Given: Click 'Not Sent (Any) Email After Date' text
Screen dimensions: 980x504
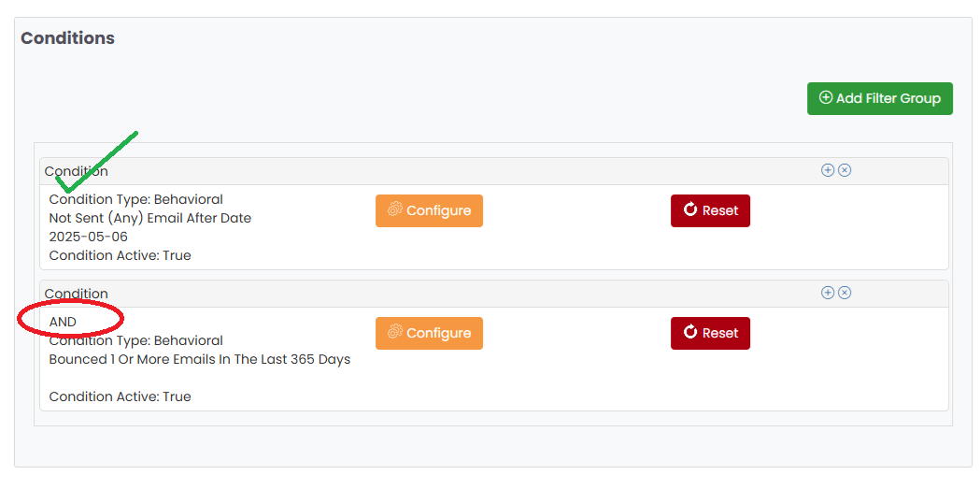Looking at the screenshot, I should pos(150,218).
